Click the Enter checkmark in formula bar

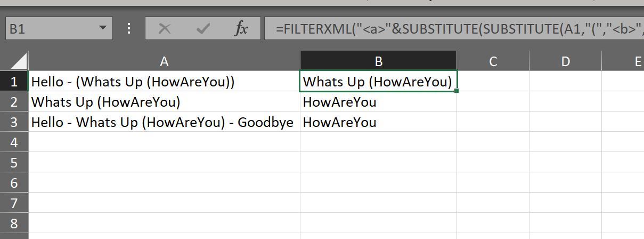[x=203, y=29]
